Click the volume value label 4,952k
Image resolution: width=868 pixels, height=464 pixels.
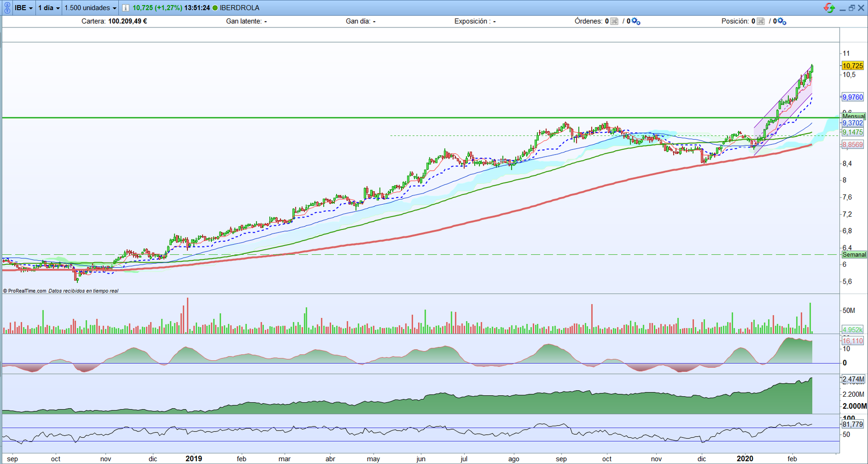[853, 330]
